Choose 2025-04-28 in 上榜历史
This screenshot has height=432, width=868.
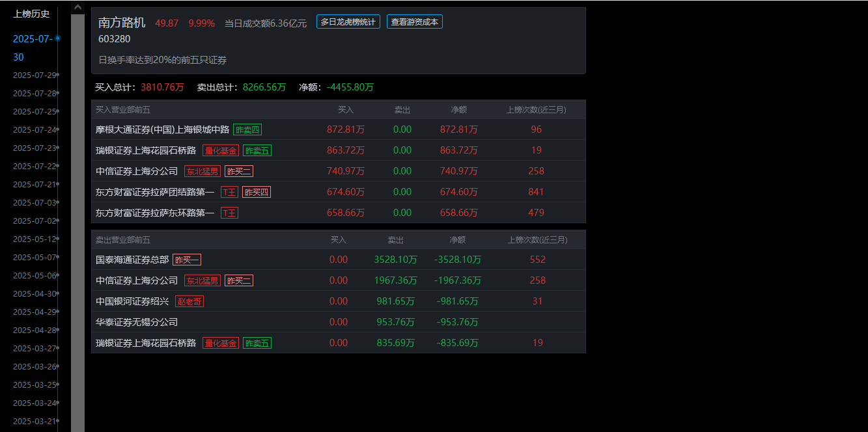35,330
